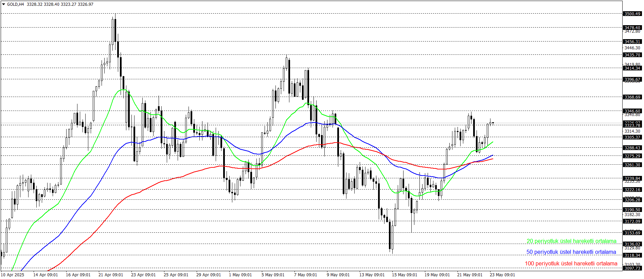Click the 23 May 09:01 date label
This screenshot has width=644, height=279.
point(502,275)
